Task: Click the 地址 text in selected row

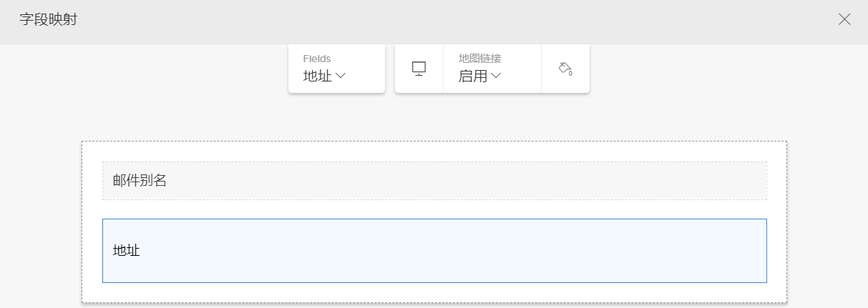Action: click(127, 251)
